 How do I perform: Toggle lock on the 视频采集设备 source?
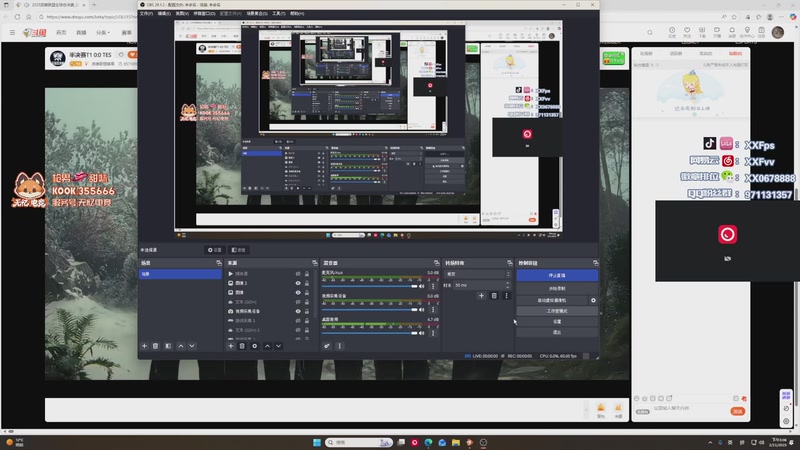(x=307, y=311)
